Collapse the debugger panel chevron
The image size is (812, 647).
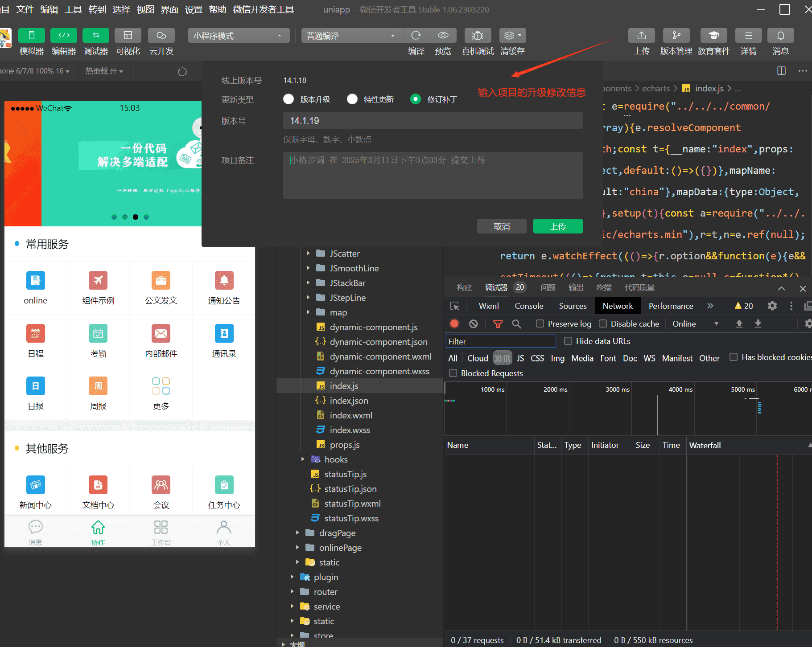(x=781, y=288)
